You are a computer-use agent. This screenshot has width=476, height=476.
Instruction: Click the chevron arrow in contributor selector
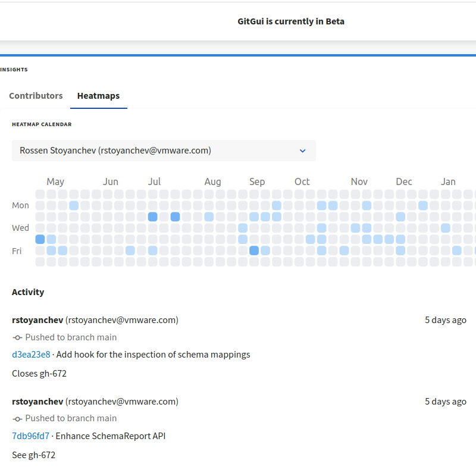pyautogui.click(x=302, y=151)
